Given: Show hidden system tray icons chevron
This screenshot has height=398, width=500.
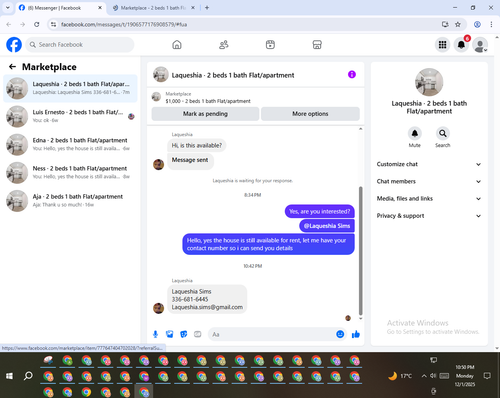Looking at the screenshot, I should click(x=424, y=376).
